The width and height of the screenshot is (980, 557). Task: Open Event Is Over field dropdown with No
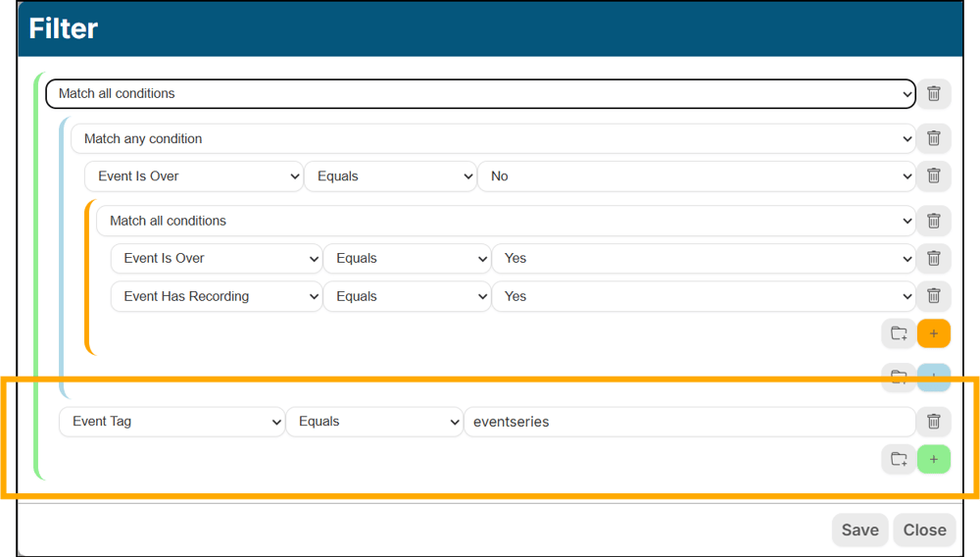(x=194, y=176)
